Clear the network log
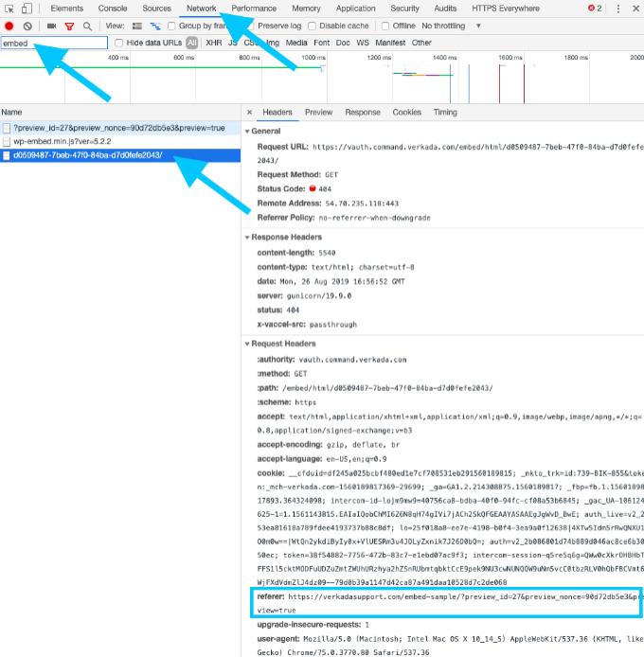The height and width of the screenshot is (657, 644). [x=27, y=26]
